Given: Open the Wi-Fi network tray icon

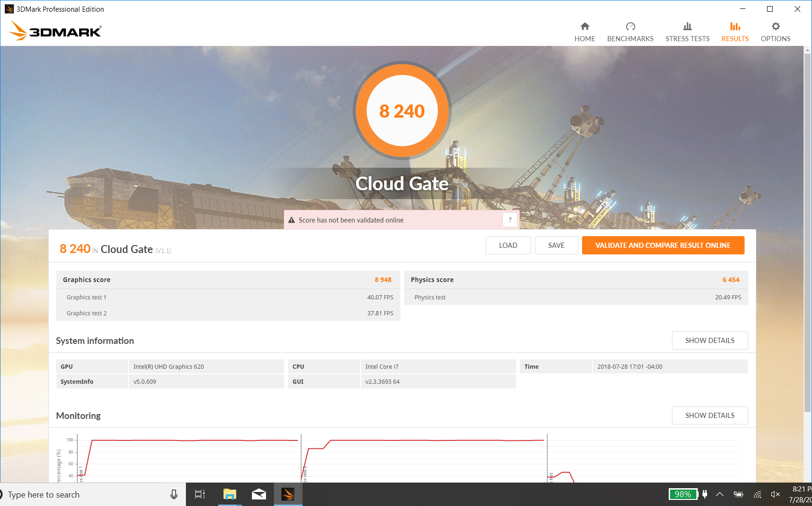Looking at the screenshot, I should point(758,494).
